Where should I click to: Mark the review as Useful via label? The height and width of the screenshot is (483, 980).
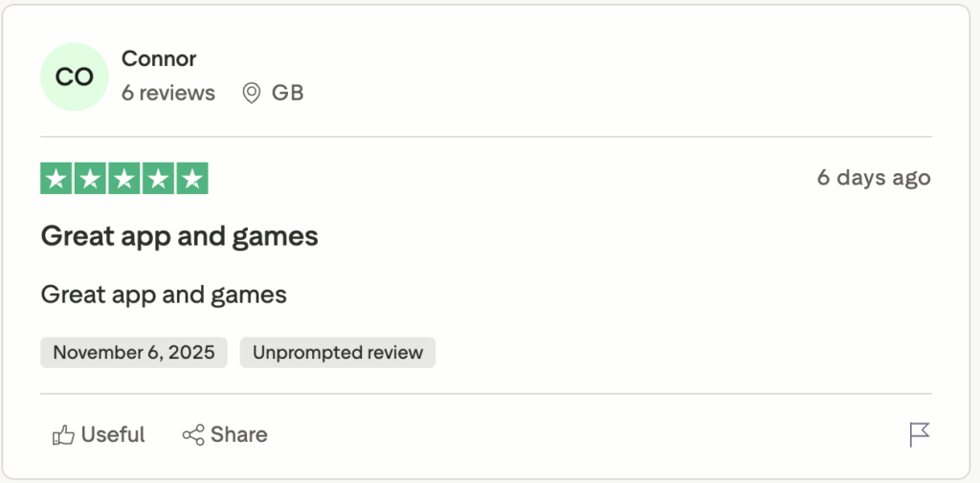(113, 434)
